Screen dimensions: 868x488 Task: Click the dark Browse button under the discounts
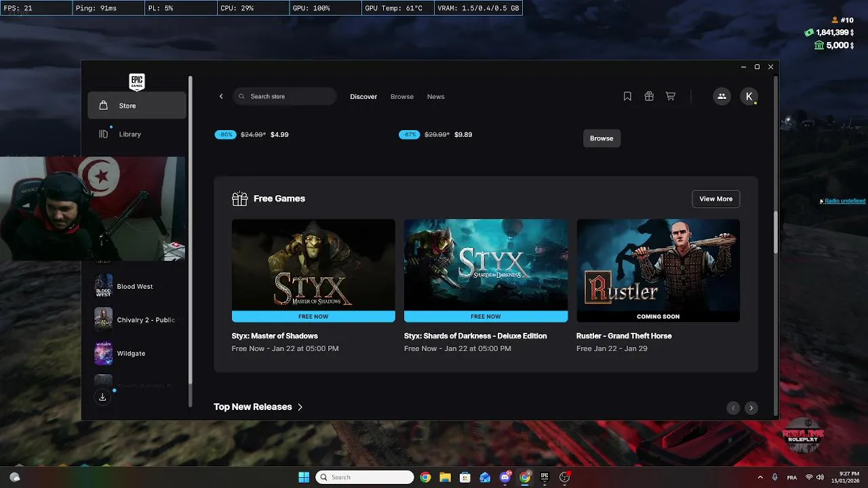(601, 138)
